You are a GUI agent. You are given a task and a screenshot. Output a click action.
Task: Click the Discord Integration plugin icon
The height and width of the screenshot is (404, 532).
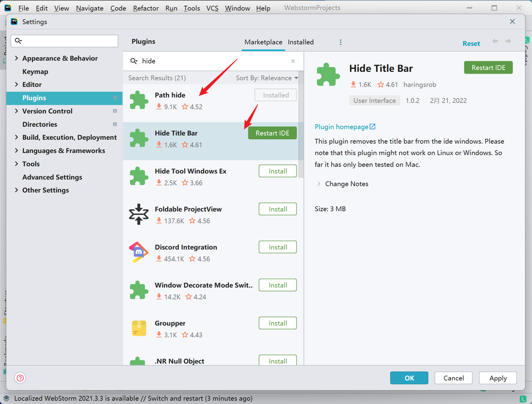click(139, 252)
